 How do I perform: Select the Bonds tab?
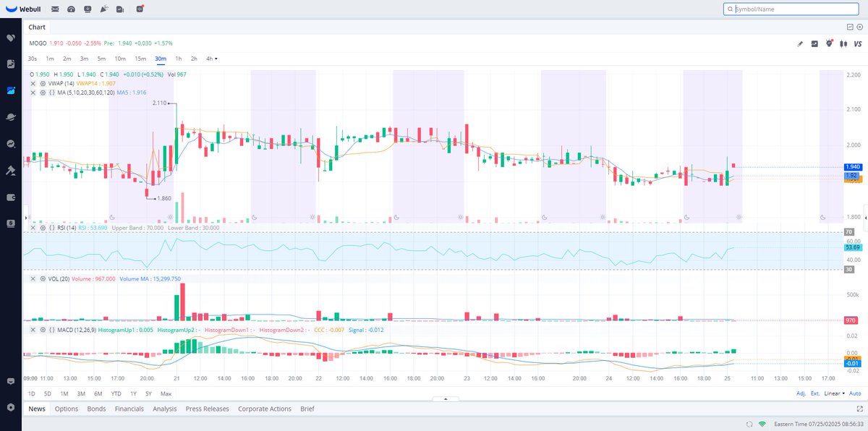pos(96,409)
